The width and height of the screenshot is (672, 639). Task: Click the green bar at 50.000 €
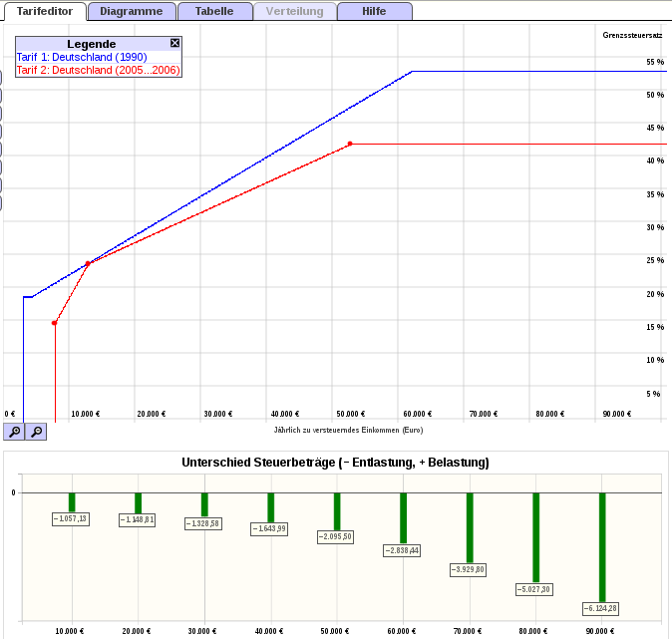click(337, 511)
